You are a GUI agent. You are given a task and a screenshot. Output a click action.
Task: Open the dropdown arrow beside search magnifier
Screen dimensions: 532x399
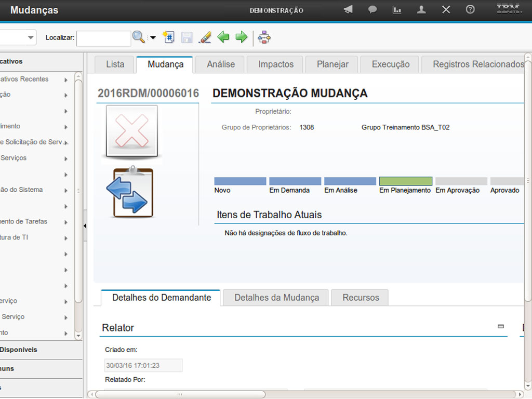click(x=153, y=38)
